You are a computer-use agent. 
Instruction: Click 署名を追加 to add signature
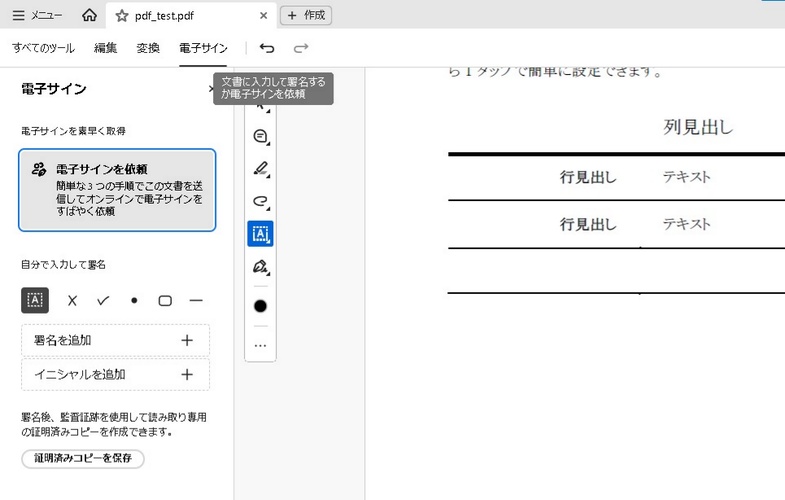[x=115, y=340]
